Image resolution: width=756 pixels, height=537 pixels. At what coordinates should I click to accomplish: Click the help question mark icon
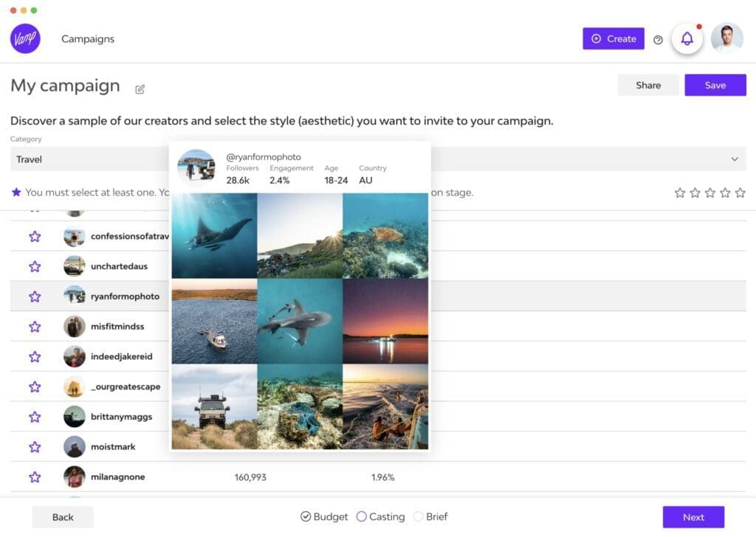(658, 40)
